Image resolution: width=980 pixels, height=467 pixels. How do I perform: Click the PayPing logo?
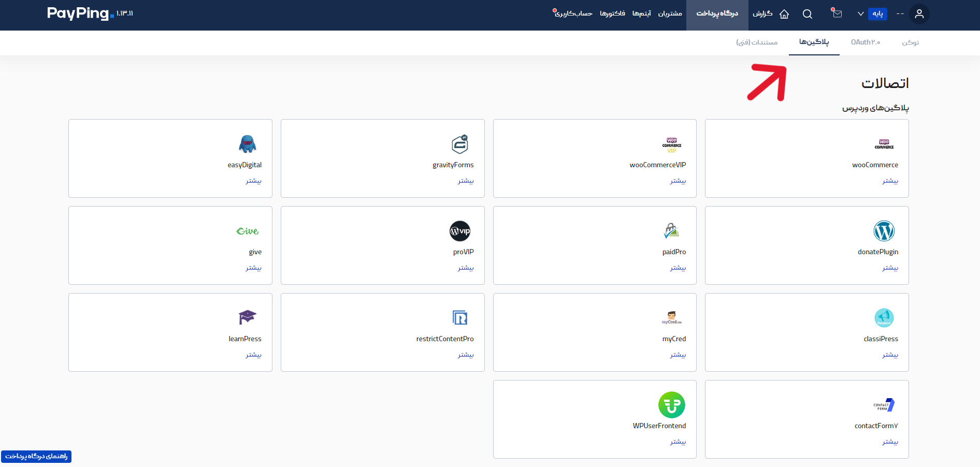pos(80,13)
